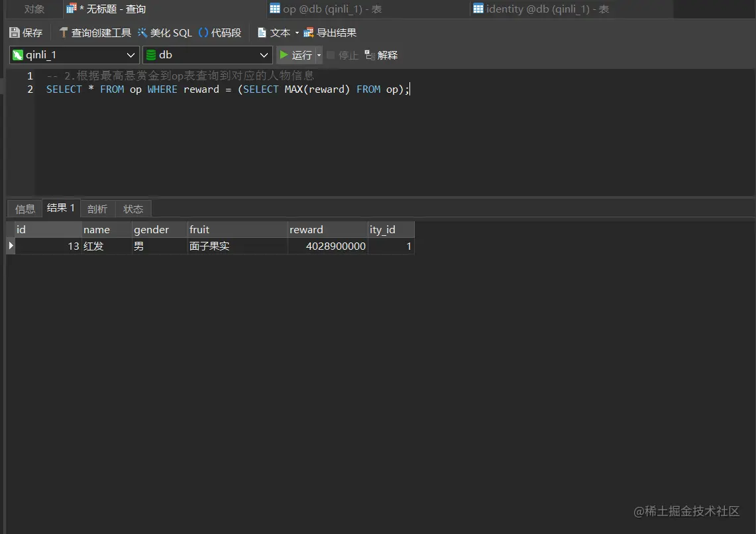Click the table icon on the identity @db tab
The height and width of the screenshot is (534, 756).
tap(478, 8)
